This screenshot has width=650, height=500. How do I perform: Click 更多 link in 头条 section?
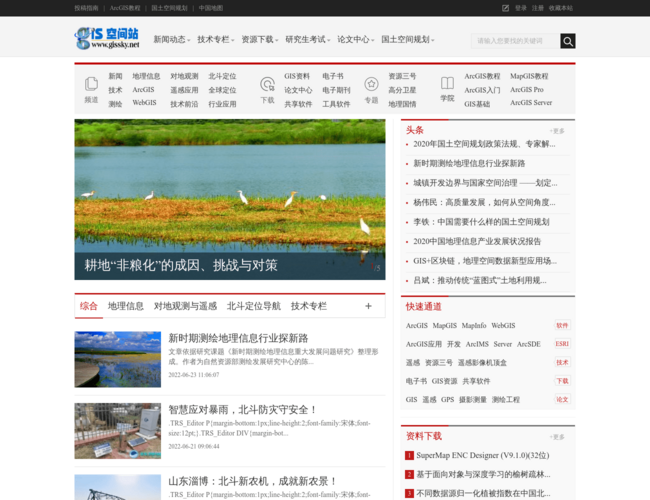click(x=556, y=131)
